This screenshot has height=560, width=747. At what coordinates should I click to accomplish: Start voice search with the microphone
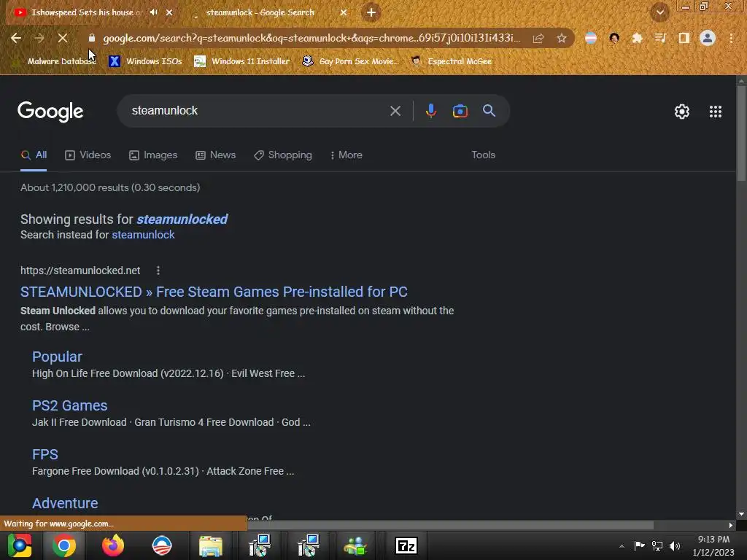tap(430, 111)
